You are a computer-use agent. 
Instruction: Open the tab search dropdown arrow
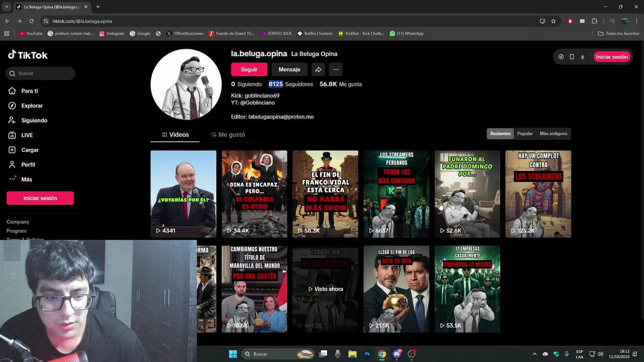pos(7,7)
